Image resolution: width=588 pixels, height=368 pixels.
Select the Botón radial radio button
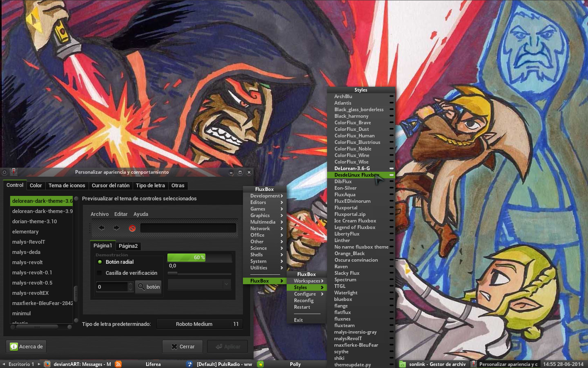100,262
